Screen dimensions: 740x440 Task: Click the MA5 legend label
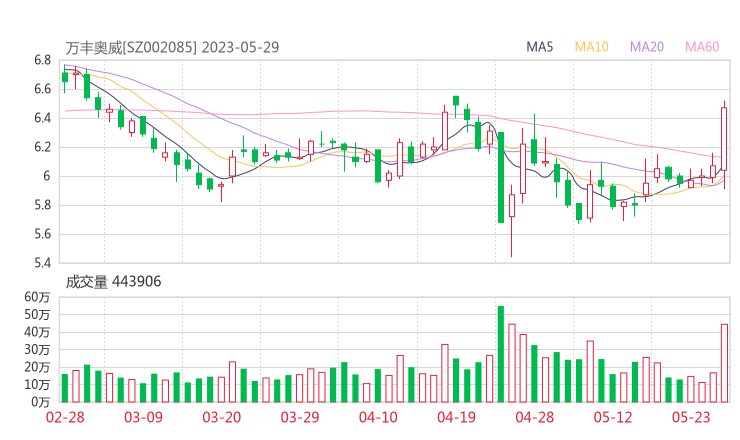539,47
